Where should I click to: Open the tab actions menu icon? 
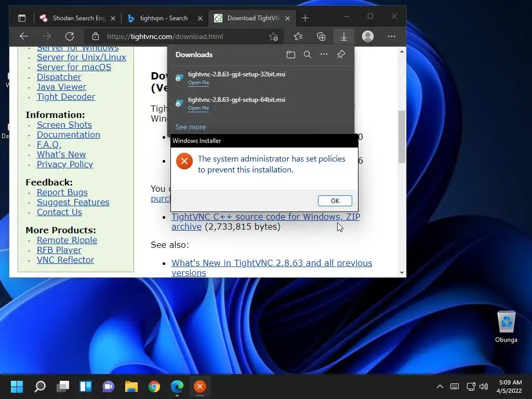(22, 18)
